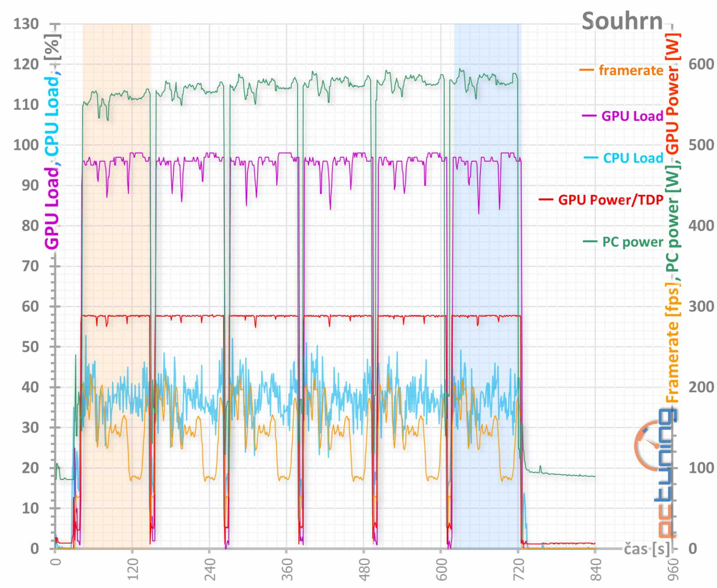
Task: Click the orange framerate legend line marker
Action: (587, 70)
